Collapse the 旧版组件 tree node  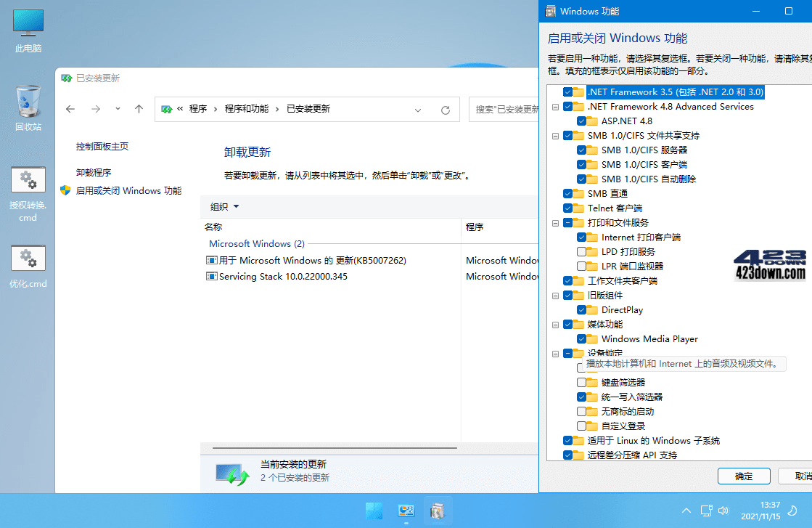pos(554,295)
